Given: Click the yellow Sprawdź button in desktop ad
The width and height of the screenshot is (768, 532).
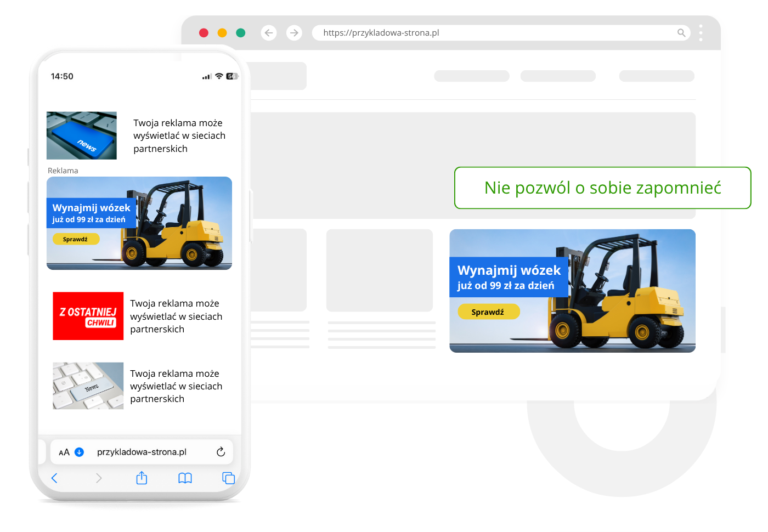Looking at the screenshot, I should [x=488, y=312].
